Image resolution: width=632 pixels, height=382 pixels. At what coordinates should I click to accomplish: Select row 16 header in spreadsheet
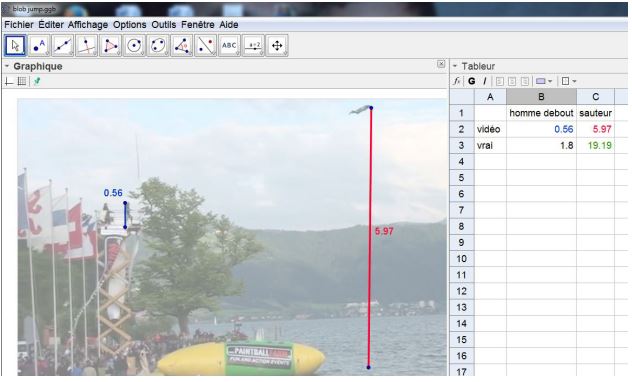(x=462, y=356)
